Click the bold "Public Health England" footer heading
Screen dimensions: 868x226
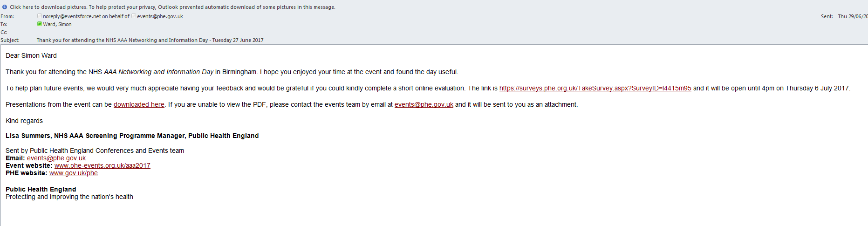coord(41,189)
